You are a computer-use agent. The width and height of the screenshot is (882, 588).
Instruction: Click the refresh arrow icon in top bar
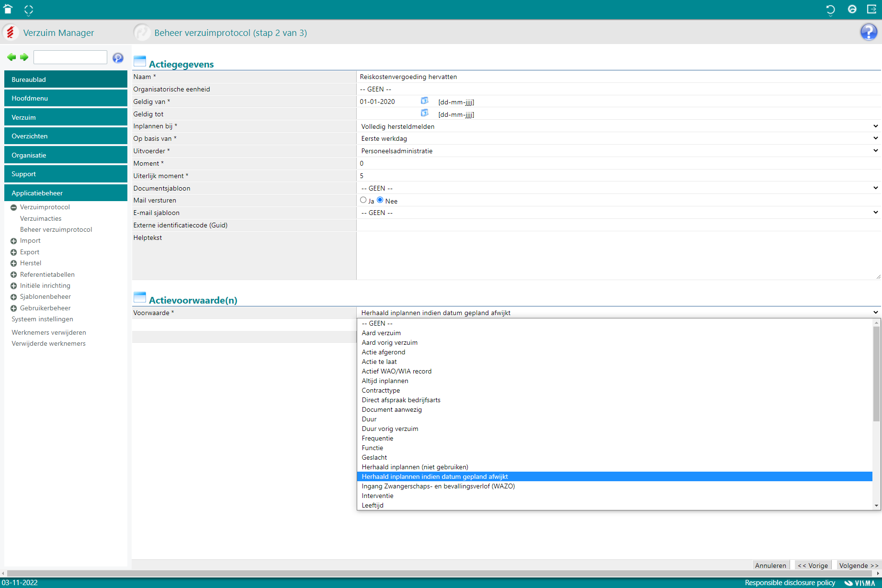pyautogui.click(x=830, y=10)
